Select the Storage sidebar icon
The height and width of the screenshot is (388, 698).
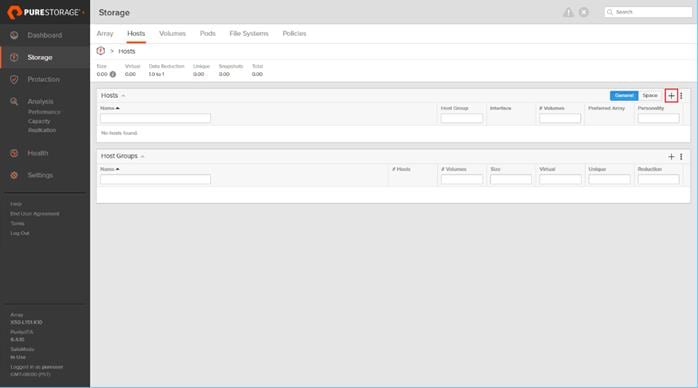[14, 57]
